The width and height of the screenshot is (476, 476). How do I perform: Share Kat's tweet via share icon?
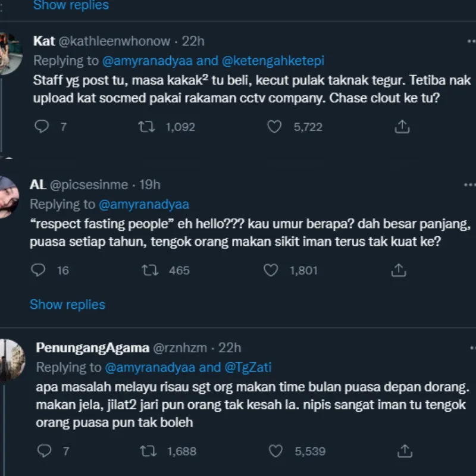click(402, 127)
